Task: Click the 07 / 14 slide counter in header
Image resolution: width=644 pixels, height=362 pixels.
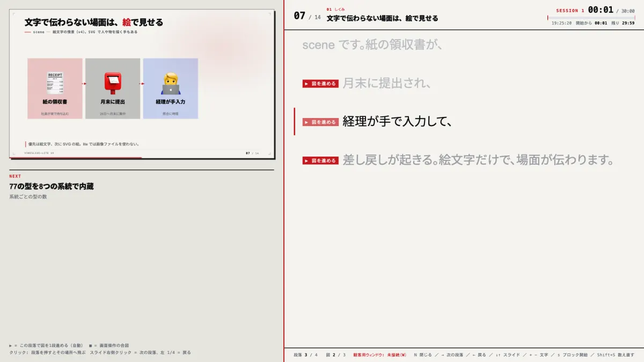Action: (x=307, y=16)
